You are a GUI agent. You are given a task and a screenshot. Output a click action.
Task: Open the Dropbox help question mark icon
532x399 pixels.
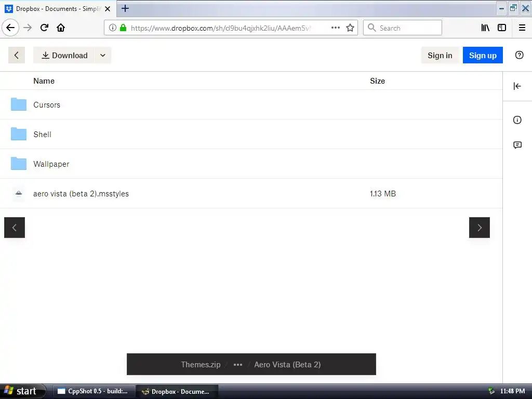tap(519, 55)
